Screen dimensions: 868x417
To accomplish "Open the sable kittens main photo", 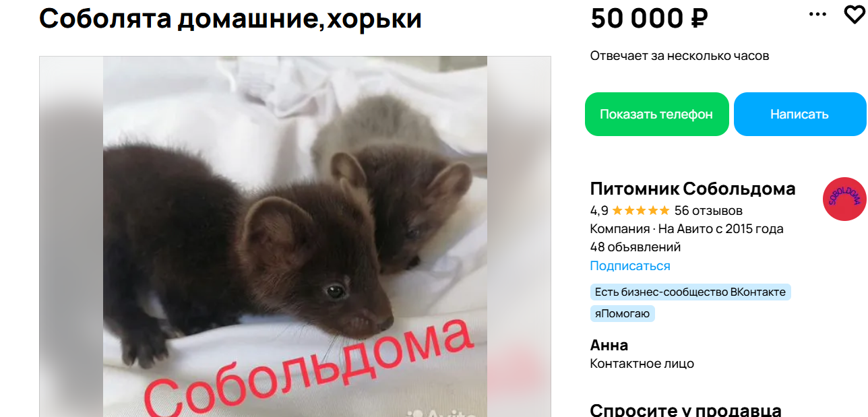I will [295, 236].
